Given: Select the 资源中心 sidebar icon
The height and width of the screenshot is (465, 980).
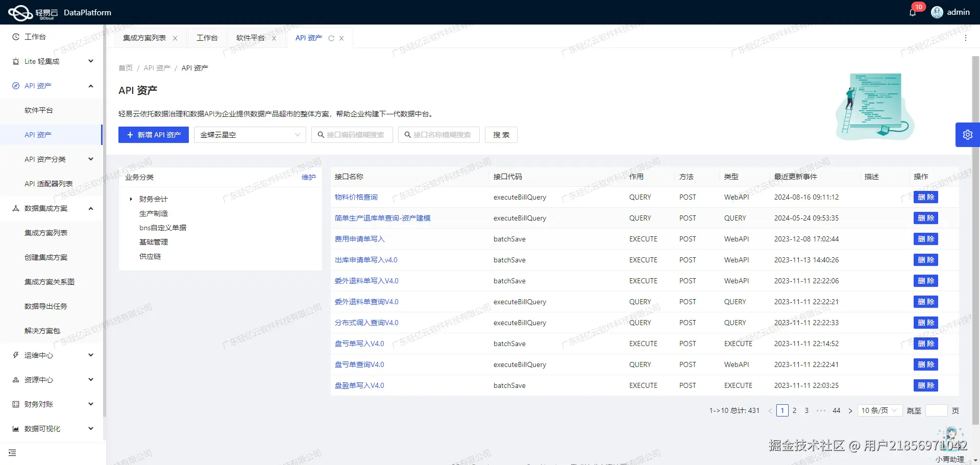Looking at the screenshot, I should pos(15,379).
